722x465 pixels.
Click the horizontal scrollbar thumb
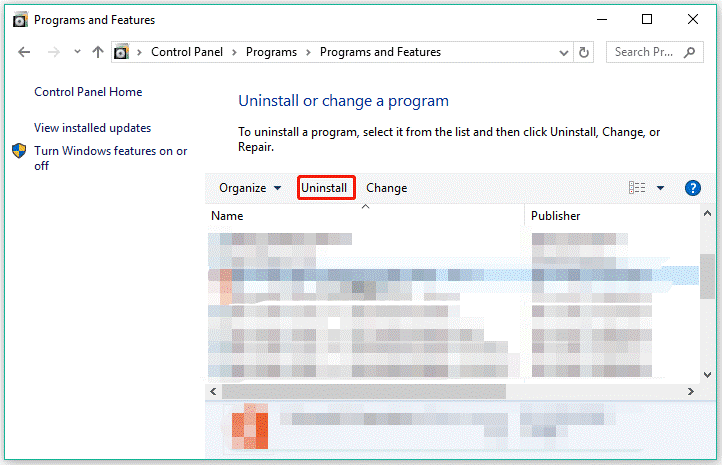coord(364,391)
